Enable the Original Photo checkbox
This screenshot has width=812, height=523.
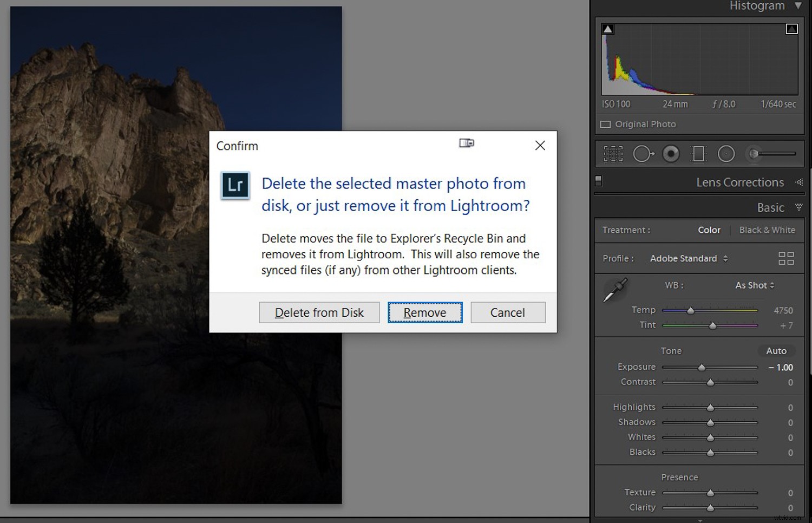coord(605,124)
